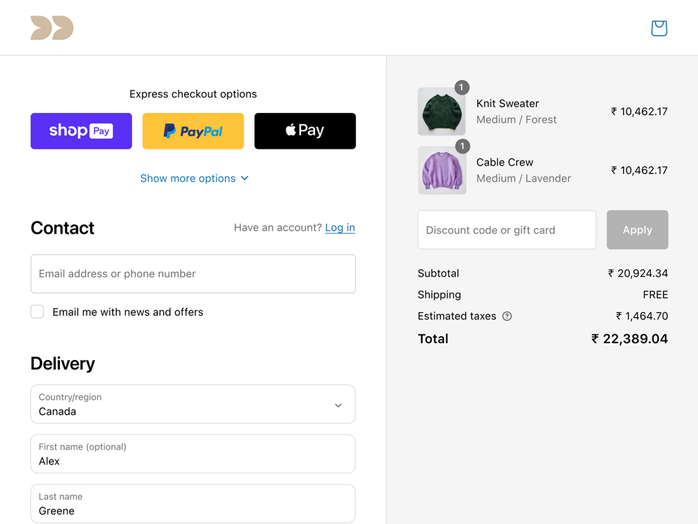Viewport: 698px width, 524px height.
Task: Click the store logo in header
Action: point(52,28)
